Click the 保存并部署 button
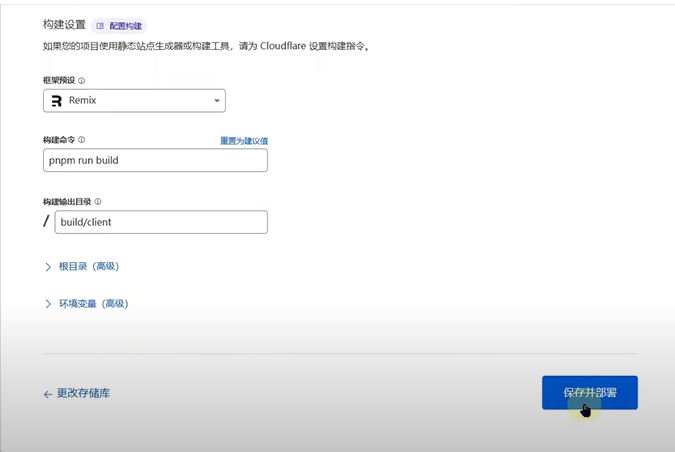 (590, 393)
